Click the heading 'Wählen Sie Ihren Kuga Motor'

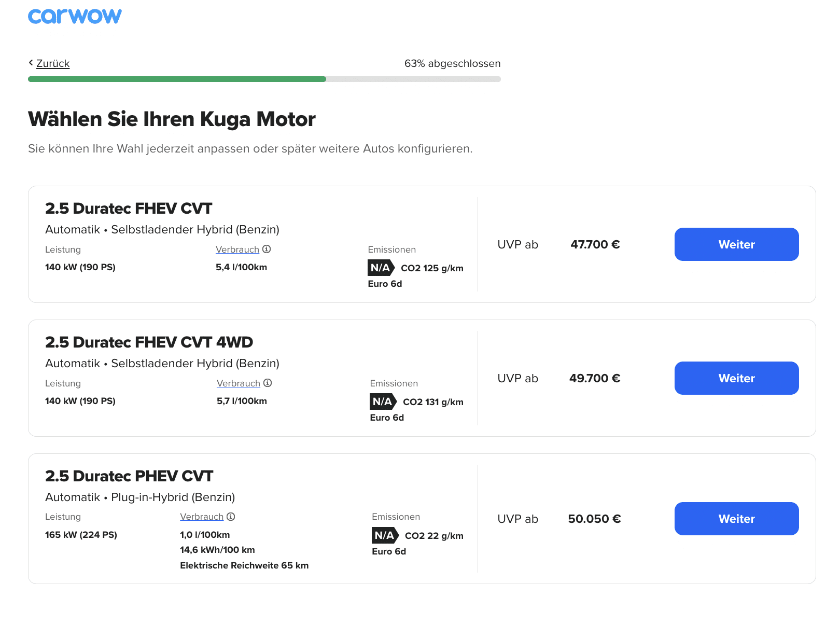[172, 119]
